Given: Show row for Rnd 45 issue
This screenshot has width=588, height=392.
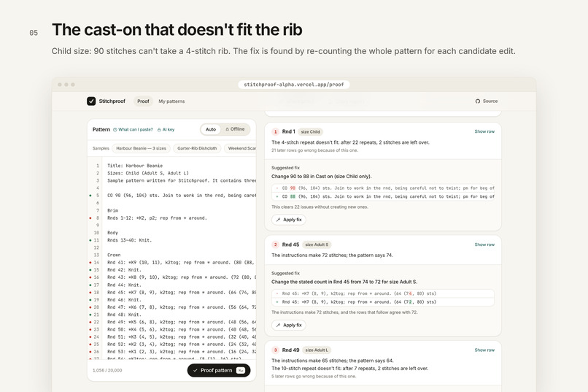Looking at the screenshot, I should coord(484,245).
